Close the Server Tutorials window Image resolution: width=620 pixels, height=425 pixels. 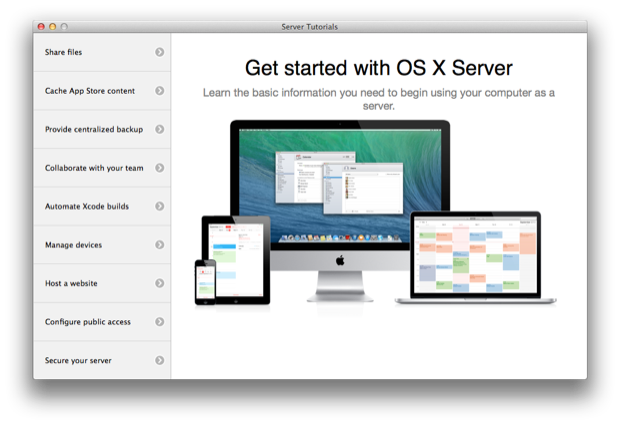[41, 26]
